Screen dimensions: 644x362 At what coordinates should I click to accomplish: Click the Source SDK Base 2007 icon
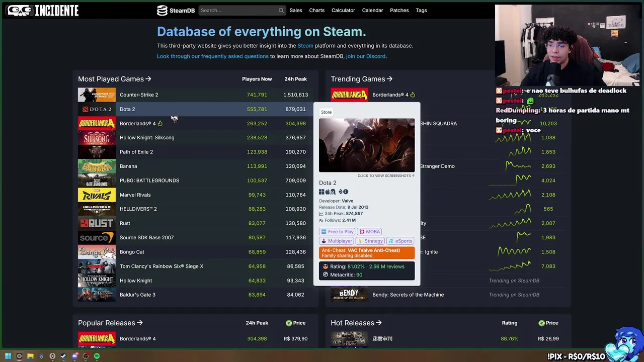coord(97,237)
